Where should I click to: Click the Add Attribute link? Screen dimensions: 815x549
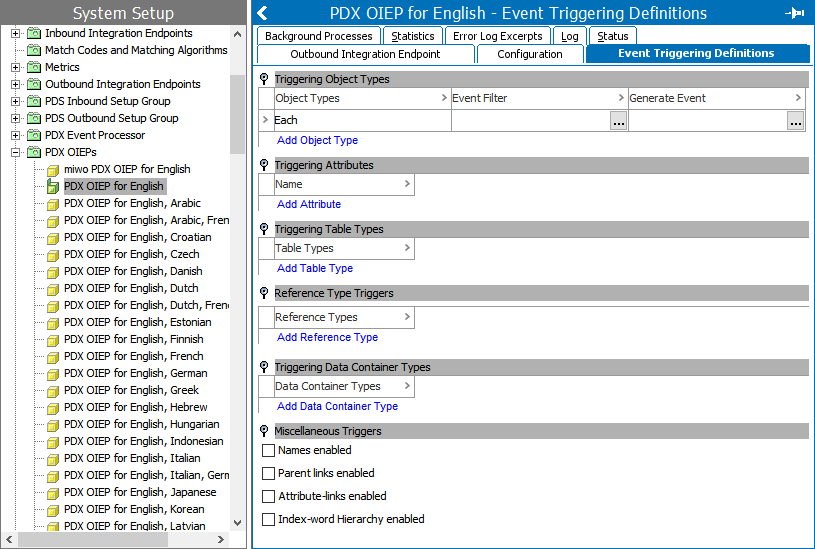tap(309, 204)
